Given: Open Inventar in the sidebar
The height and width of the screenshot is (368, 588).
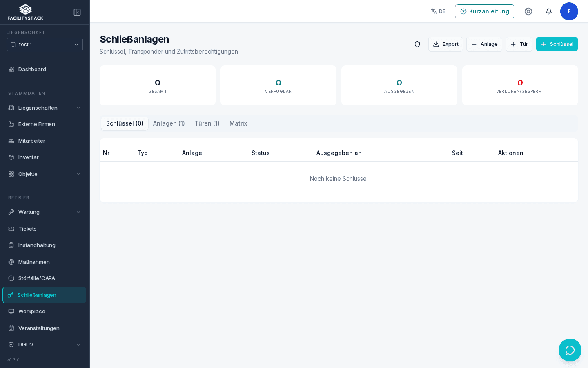Looking at the screenshot, I should click(x=45, y=157).
